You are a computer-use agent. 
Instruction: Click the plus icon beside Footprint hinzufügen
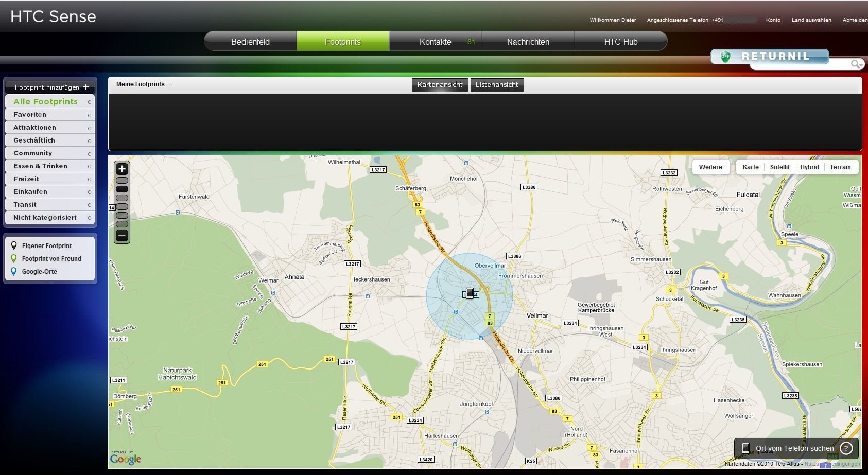86,87
